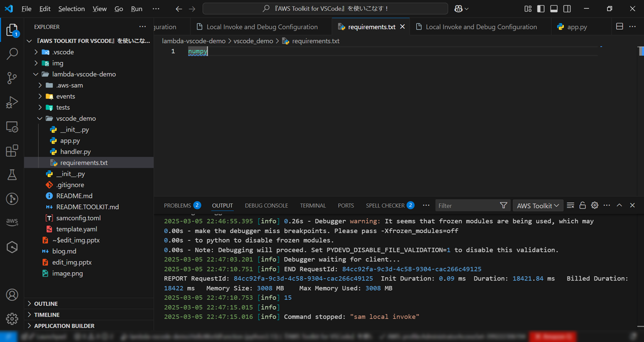Screen dimensions: 644x342
Task: Open the Run and Debug view
Action: pyautogui.click(x=12, y=102)
